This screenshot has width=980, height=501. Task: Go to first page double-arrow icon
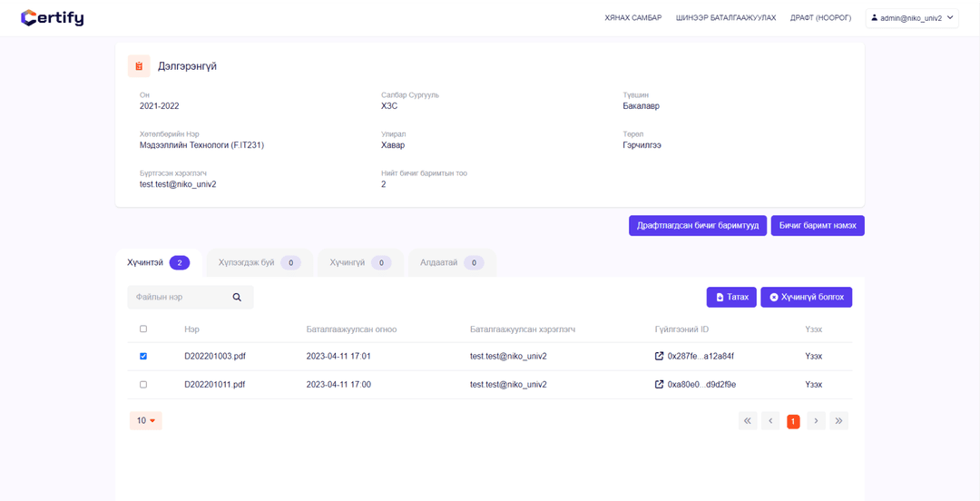(x=747, y=421)
